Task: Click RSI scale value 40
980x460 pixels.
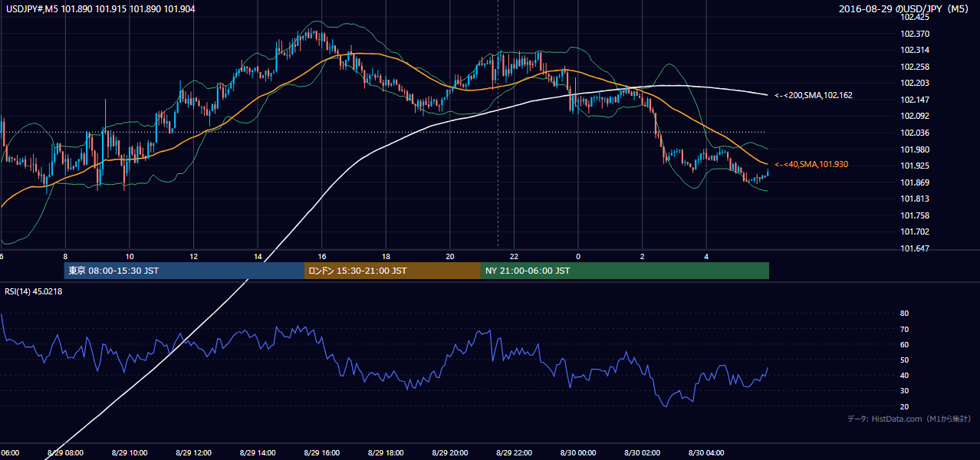Action: 904,375
